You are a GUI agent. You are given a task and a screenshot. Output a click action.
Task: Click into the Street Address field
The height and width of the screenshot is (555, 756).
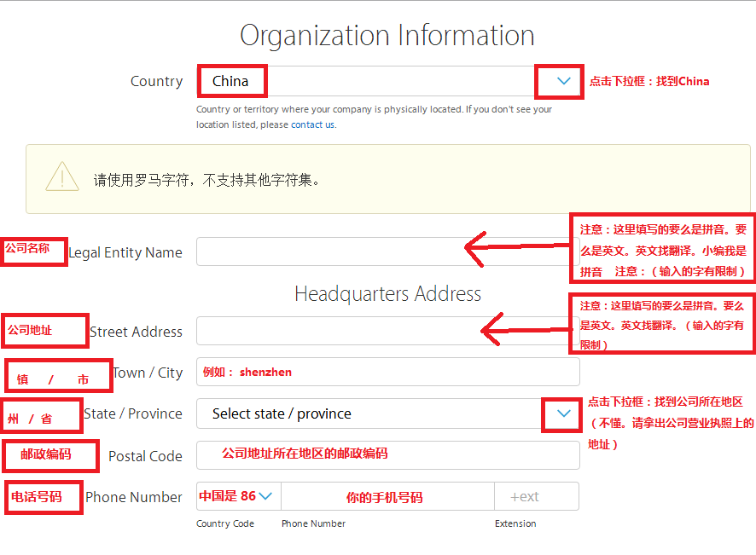387,331
